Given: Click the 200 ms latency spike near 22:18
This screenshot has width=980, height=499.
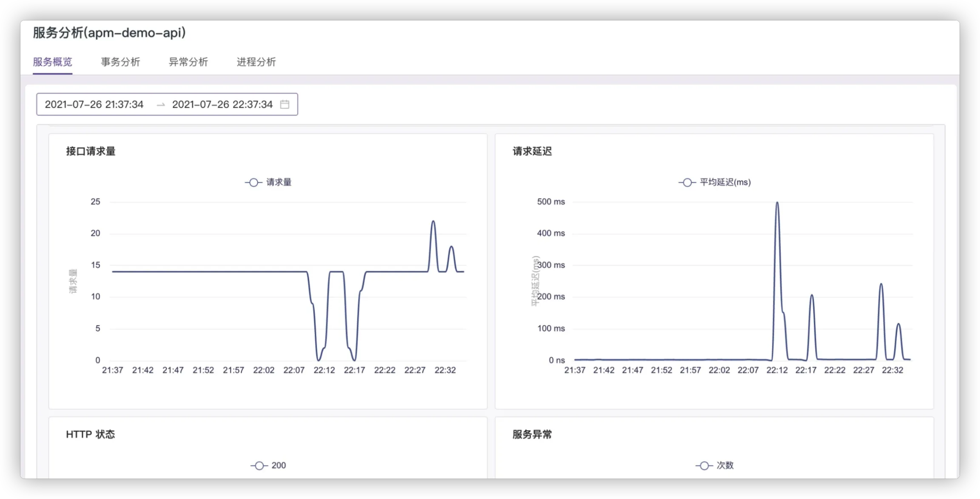Looking at the screenshot, I should point(812,295).
